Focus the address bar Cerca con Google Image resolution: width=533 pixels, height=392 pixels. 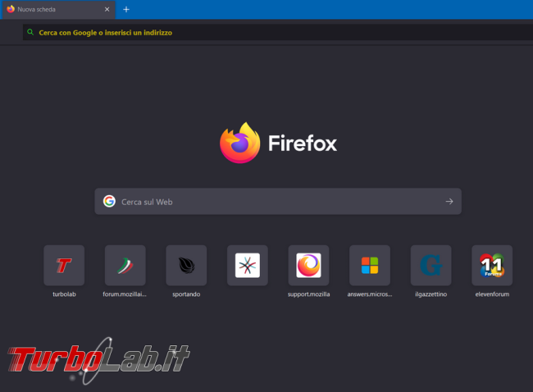[278, 32]
